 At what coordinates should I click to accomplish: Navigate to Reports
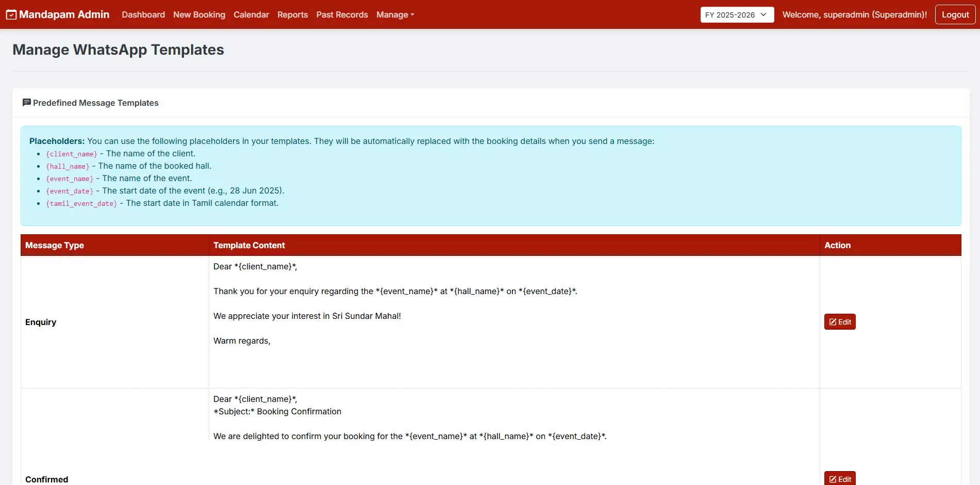(x=292, y=14)
